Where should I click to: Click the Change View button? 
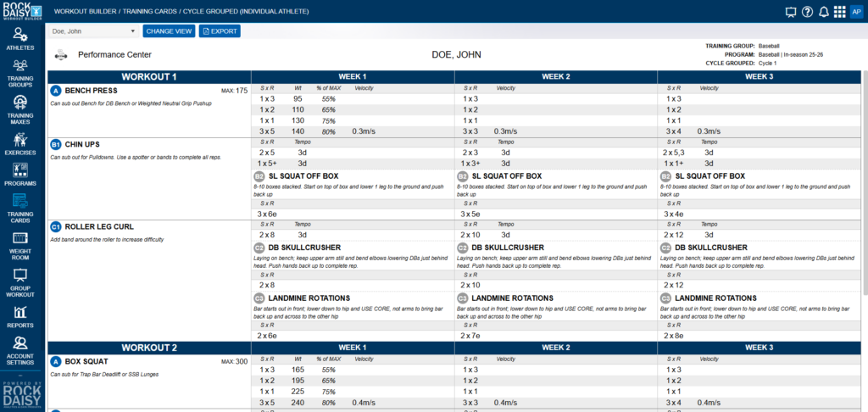click(x=169, y=31)
